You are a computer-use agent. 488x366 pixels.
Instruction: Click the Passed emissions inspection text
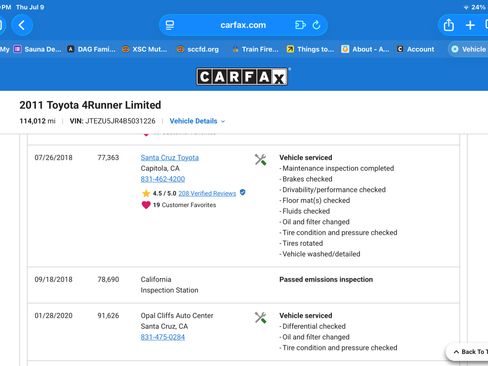point(326,279)
